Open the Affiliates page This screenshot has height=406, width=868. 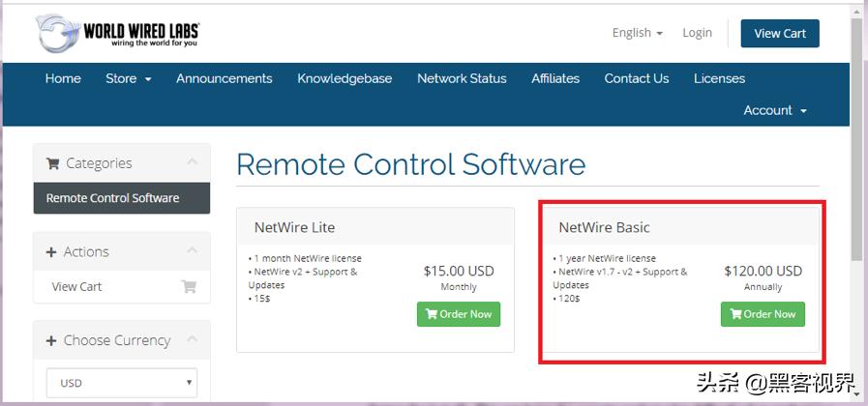pos(555,78)
